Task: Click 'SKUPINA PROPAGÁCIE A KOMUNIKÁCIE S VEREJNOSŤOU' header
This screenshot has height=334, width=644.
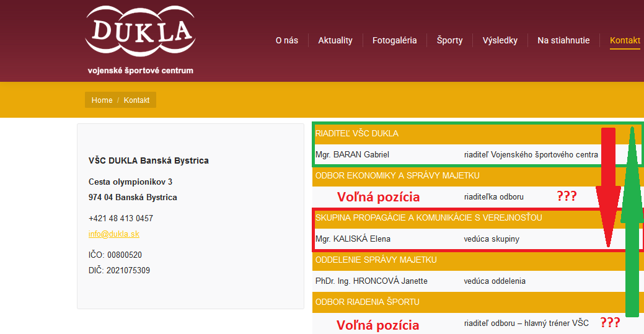Action: 428,218
